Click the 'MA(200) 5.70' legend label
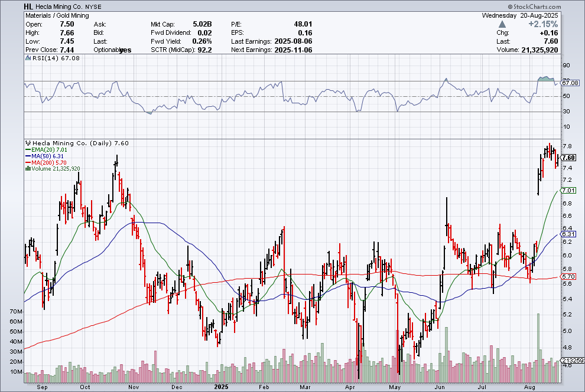The width and height of the screenshot is (585, 392). [49, 163]
